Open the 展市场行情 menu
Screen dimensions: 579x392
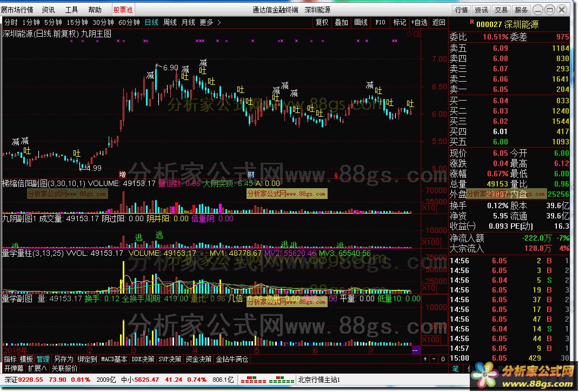17,10
